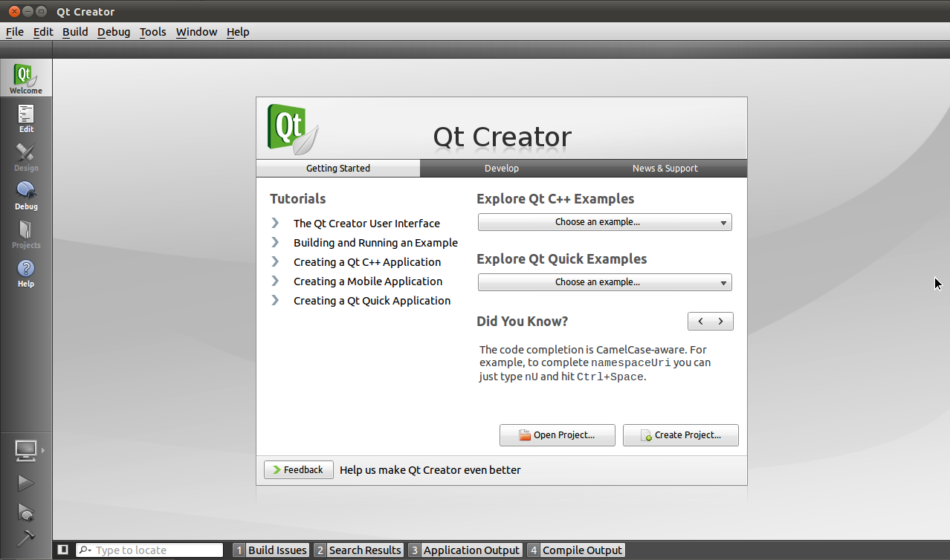The height and width of the screenshot is (560, 950).
Task: Open the Qt Quick Examples dropdown
Action: (604, 282)
